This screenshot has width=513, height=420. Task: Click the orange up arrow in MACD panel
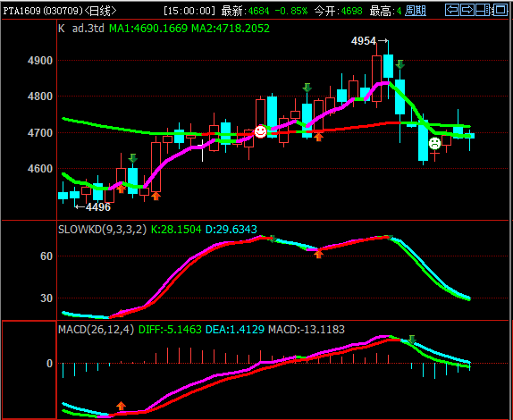click(x=121, y=406)
